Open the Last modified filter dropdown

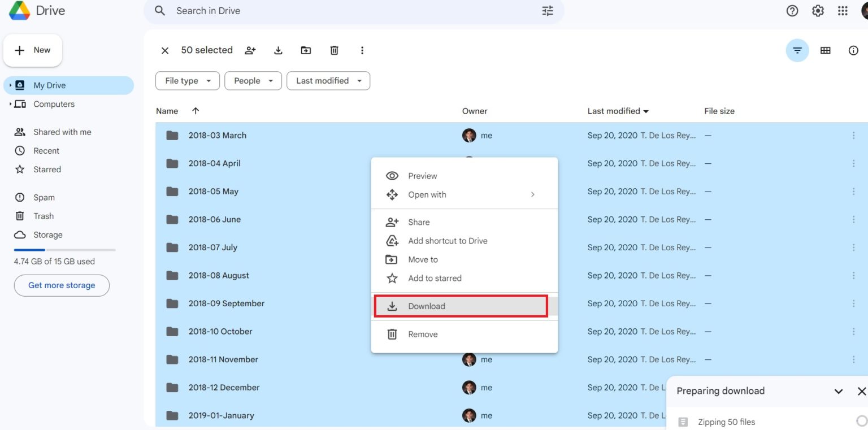[328, 80]
